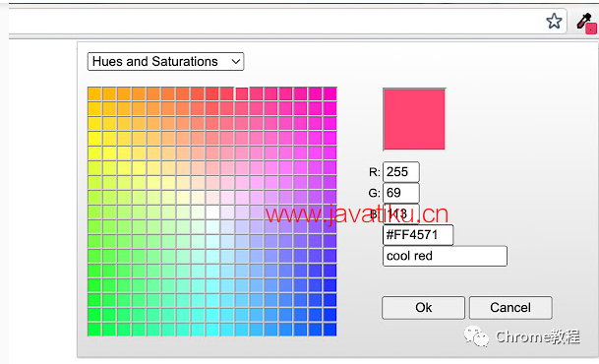
Task: Click the WeChat logo watermark icon
Action: coord(476,336)
